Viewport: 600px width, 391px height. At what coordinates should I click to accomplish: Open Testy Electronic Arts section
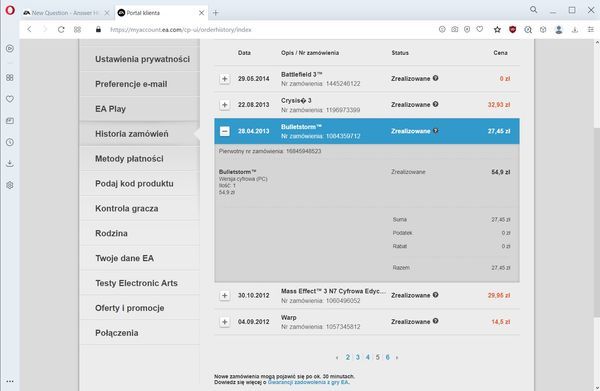click(140, 283)
